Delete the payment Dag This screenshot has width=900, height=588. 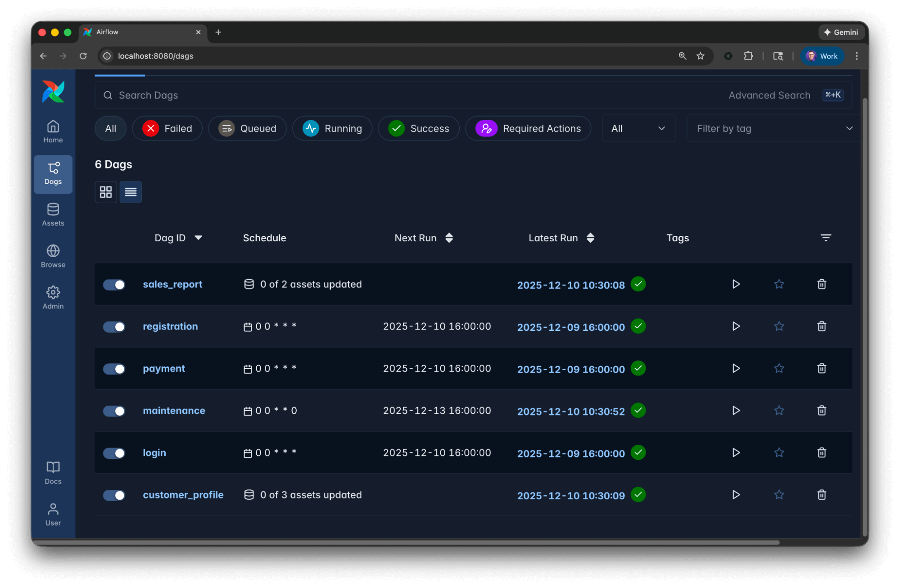(821, 368)
